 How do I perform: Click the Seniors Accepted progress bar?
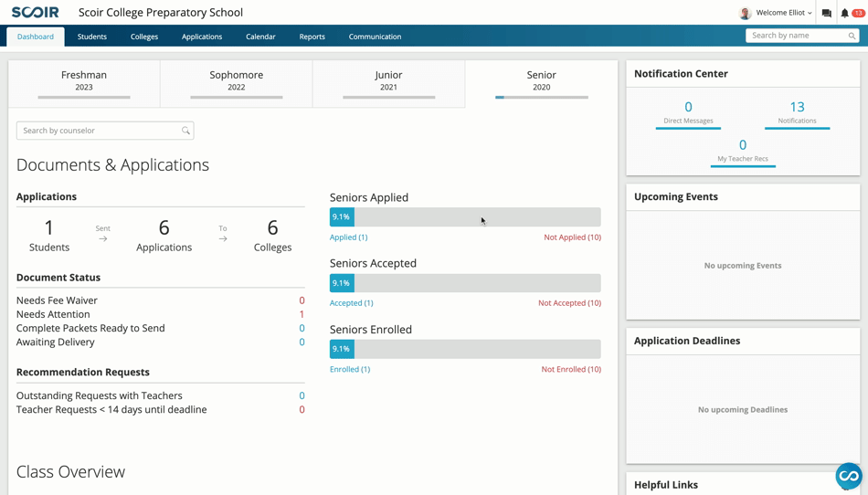pyautogui.click(x=465, y=283)
